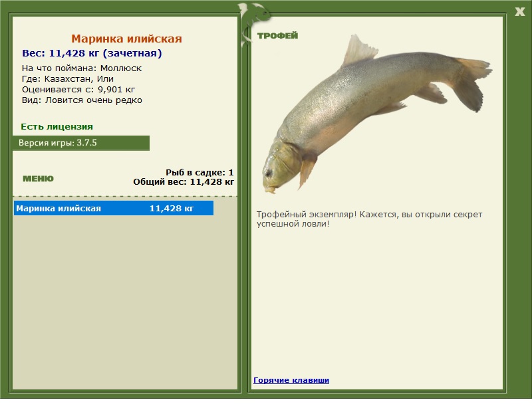This screenshot has height=408, width=532.
Task: Click the trophy fish picture
Action: [x=376, y=114]
